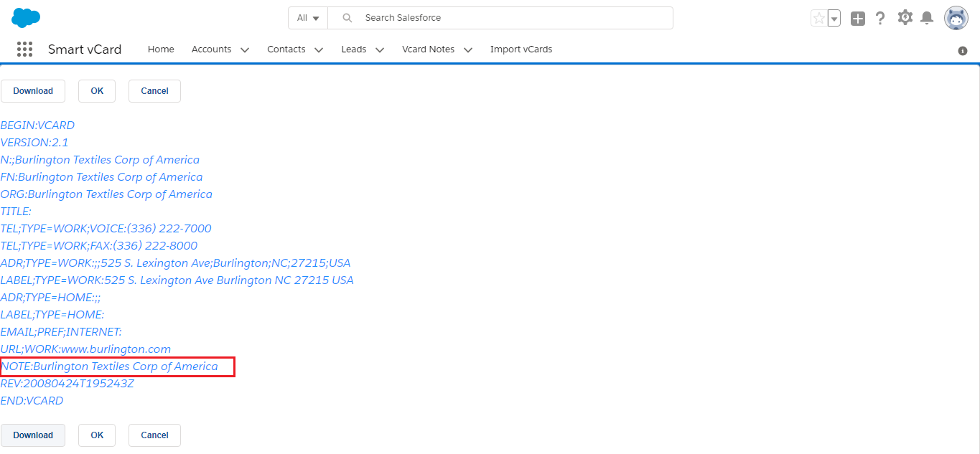Go to the Home tab
The image size is (980, 454).
click(x=161, y=49)
